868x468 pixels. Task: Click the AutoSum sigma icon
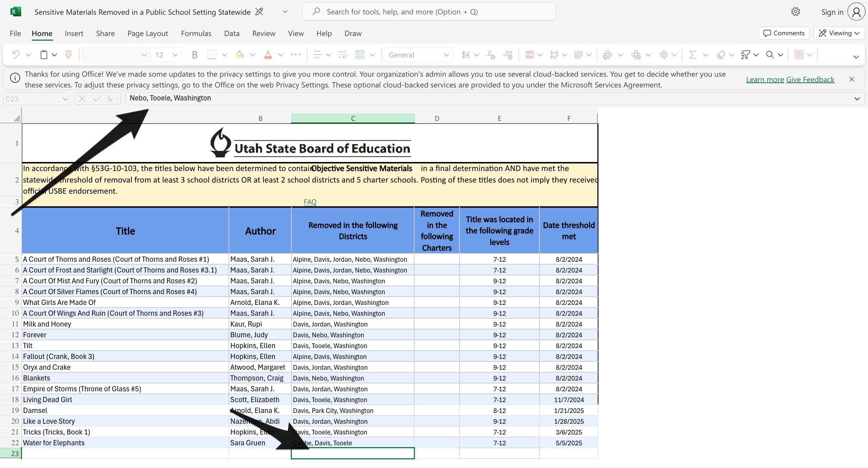point(692,55)
